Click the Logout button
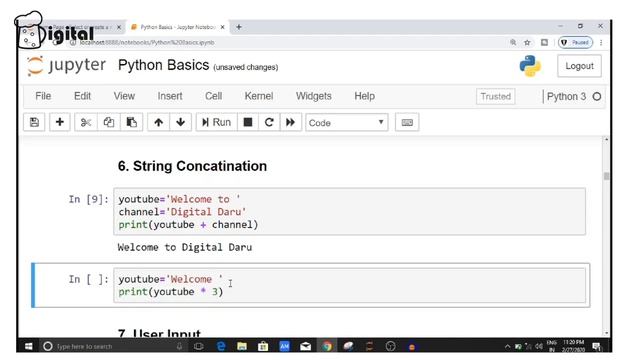 pyautogui.click(x=579, y=66)
